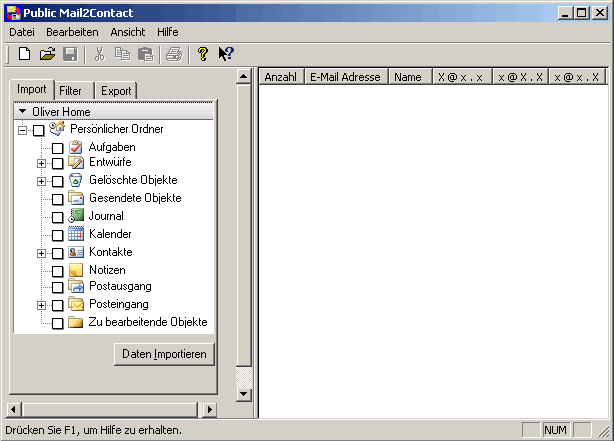Sort by the Anzahl column header

(281, 77)
